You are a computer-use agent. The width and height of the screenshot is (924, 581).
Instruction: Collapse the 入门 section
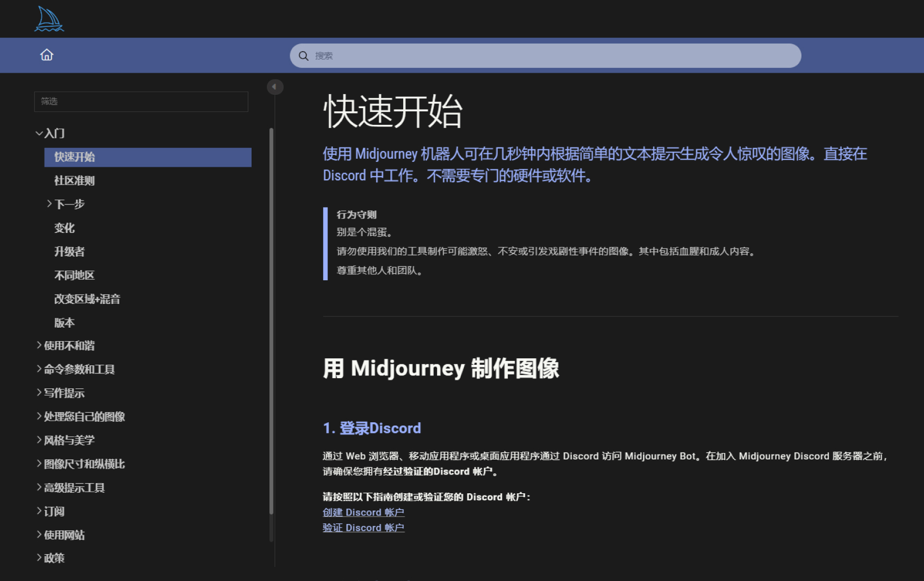[54, 133]
